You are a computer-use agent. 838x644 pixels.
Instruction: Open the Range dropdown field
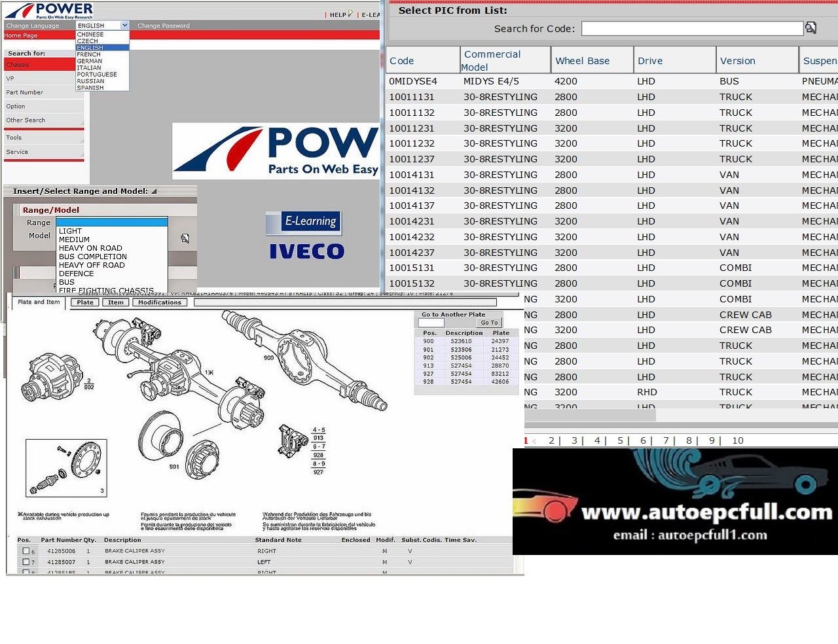[x=112, y=222]
